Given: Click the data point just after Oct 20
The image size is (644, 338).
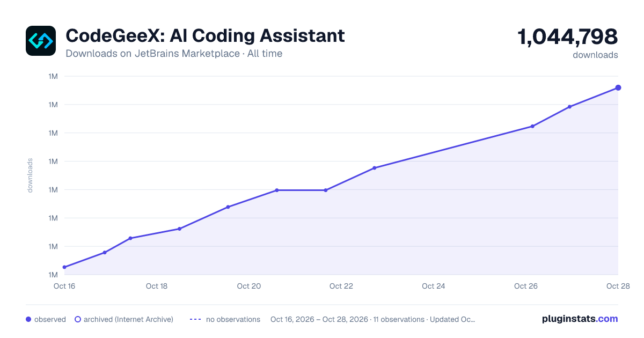Looking at the screenshot, I should coord(277,190).
